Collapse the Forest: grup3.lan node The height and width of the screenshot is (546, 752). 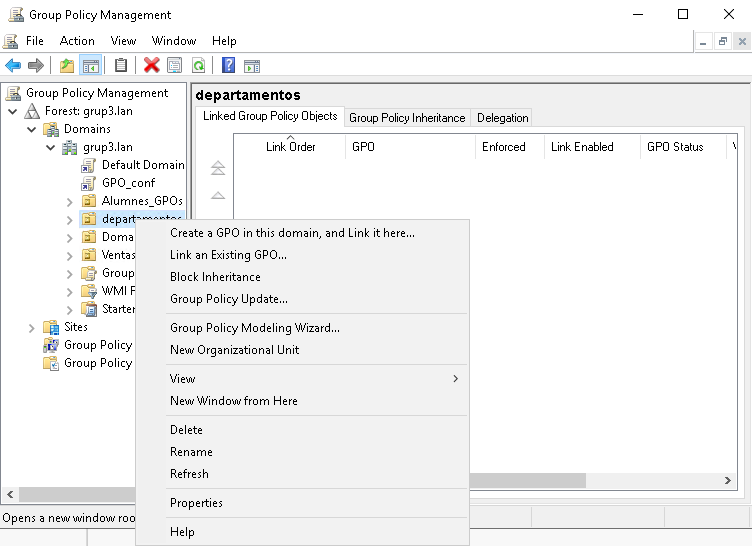tap(12, 111)
